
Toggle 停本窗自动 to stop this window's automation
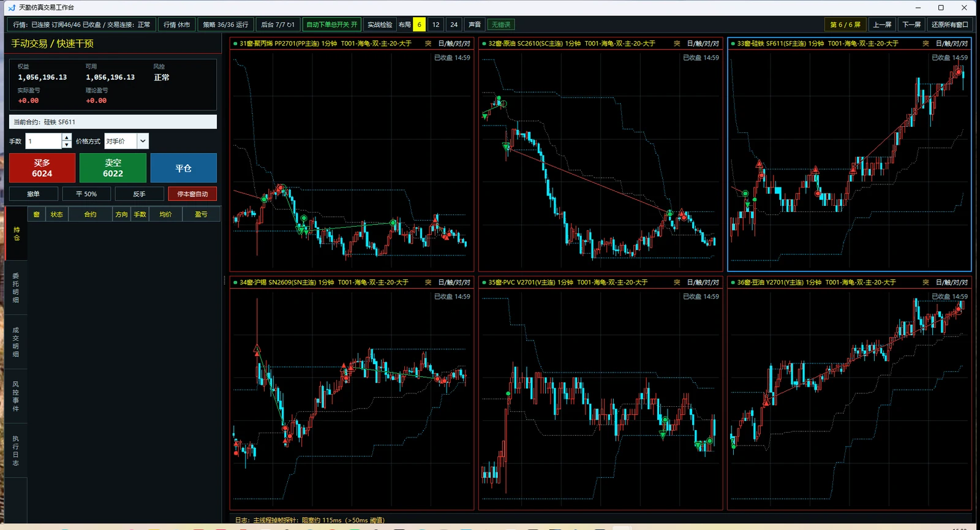pyautogui.click(x=192, y=194)
